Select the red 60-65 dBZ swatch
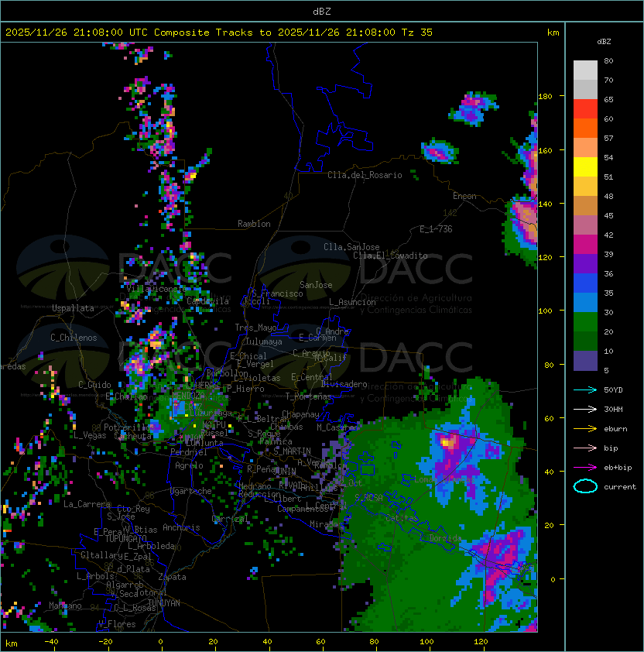Screen dimensions: 644x652 pos(585,109)
